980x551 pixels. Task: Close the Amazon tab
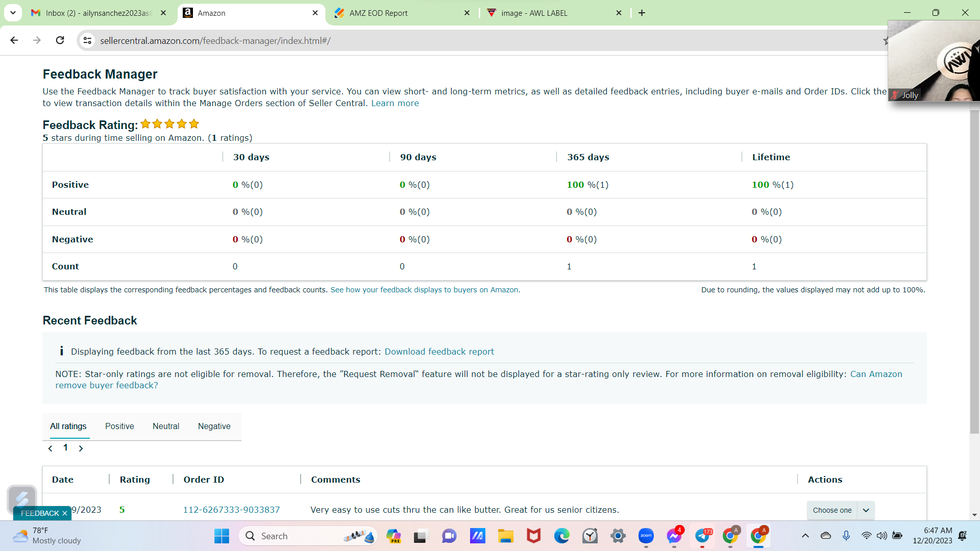[315, 13]
